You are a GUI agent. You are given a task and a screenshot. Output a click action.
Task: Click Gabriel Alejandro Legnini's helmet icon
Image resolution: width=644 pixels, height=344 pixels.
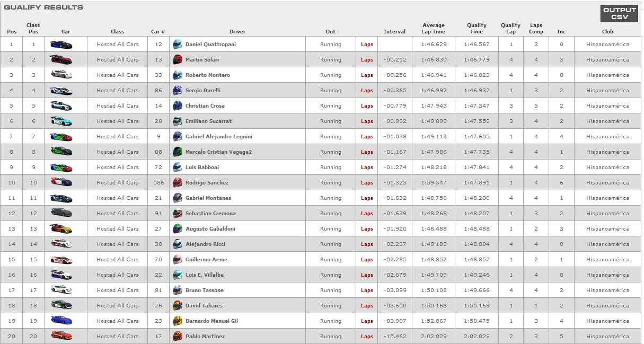178,137
